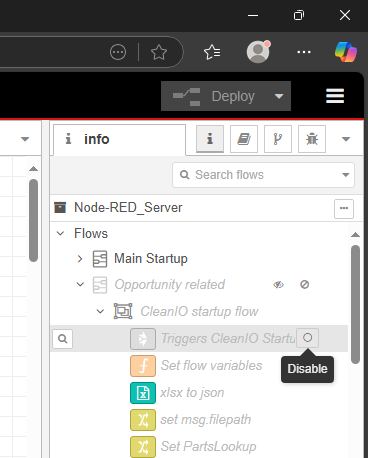Screen dimensions: 368x458
Task: Open the project history branch icon
Action: click(278, 139)
